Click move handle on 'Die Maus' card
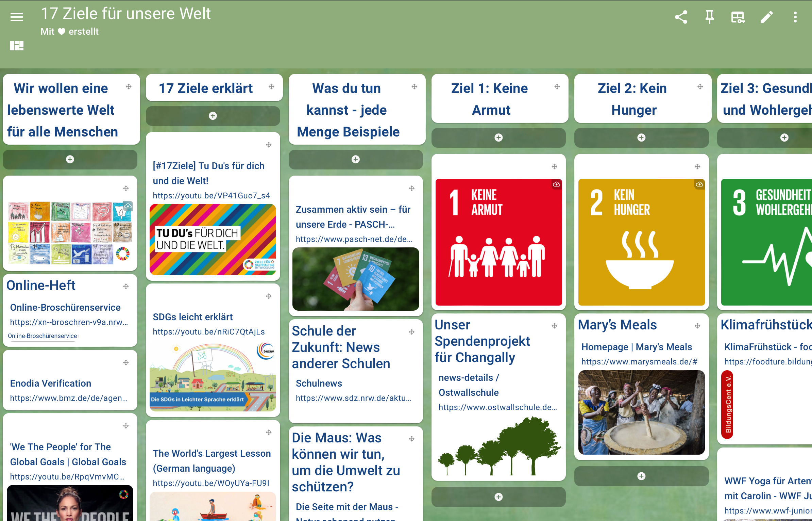The width and height of the screenshot is (812, 521). pyautogui.click(x=411, y=439)
